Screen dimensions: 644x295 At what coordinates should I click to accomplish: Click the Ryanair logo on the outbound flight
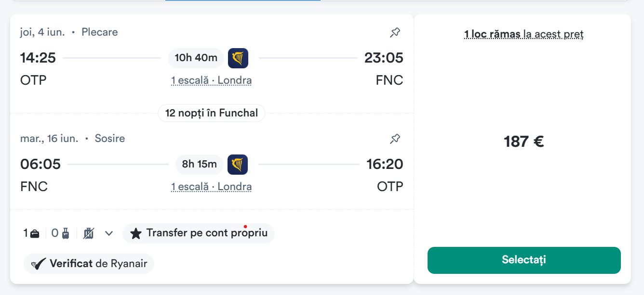pos(238,58)
